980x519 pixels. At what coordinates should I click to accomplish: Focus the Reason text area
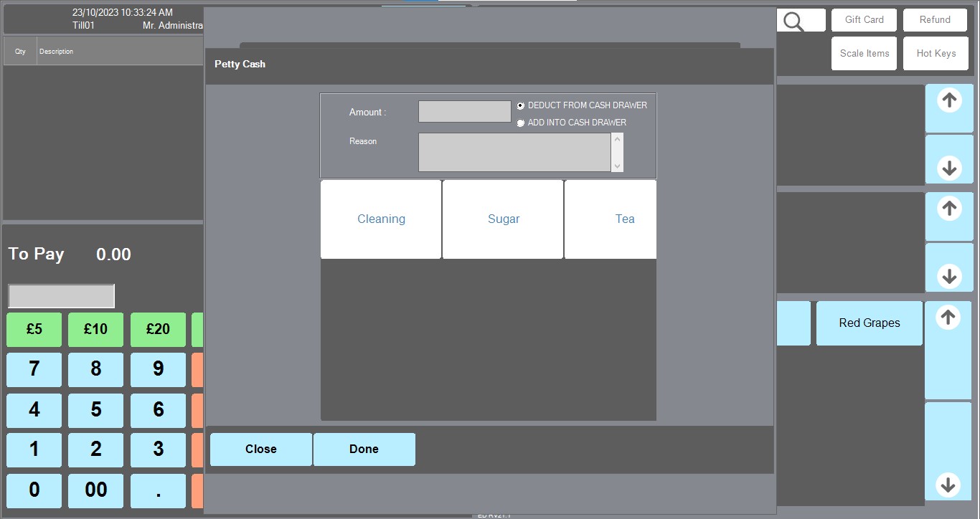tap(514, 152)
